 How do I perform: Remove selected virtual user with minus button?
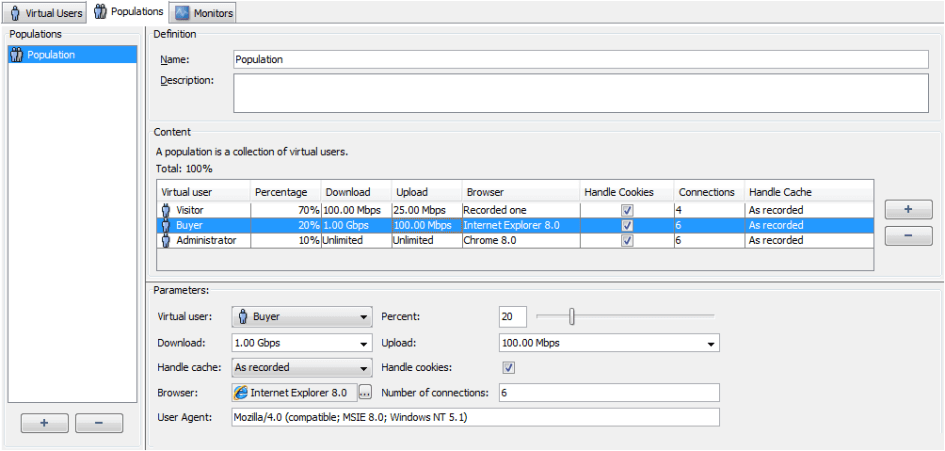[x=908, y=237]
